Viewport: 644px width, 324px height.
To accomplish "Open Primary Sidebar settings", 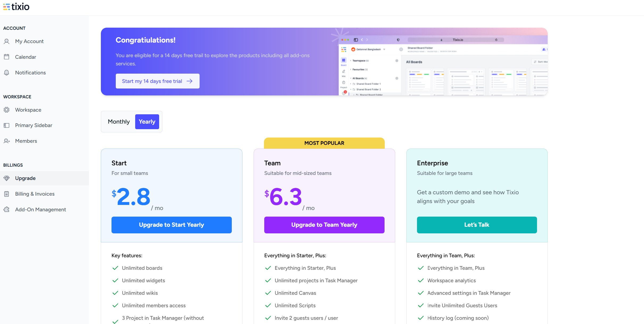I will [x=44, y=125].
